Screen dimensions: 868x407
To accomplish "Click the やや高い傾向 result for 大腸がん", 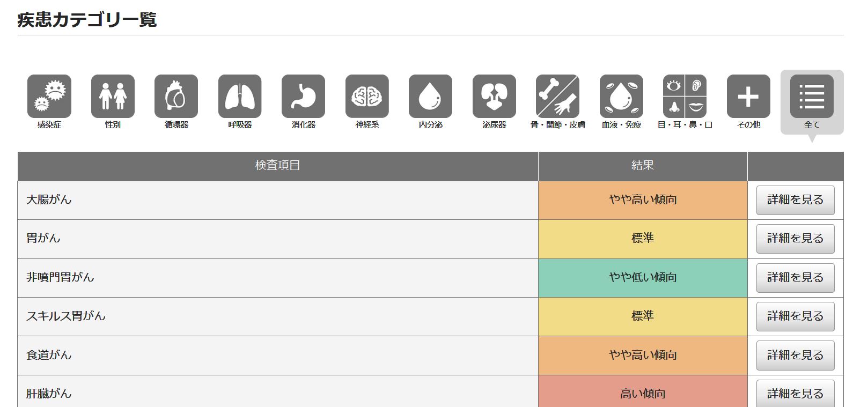I will pos(643,200).
